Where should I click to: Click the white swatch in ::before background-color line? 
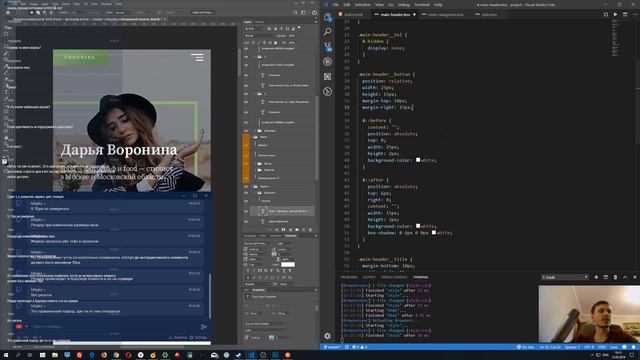tap(418, 160)
